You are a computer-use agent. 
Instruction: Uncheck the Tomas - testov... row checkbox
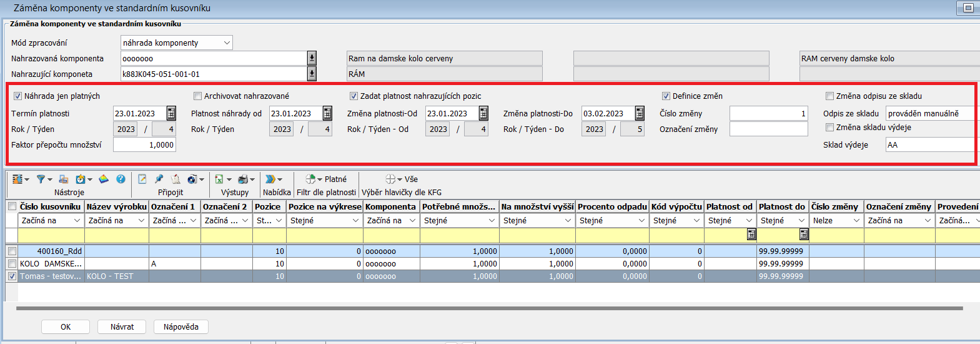[x=12, y=276]
